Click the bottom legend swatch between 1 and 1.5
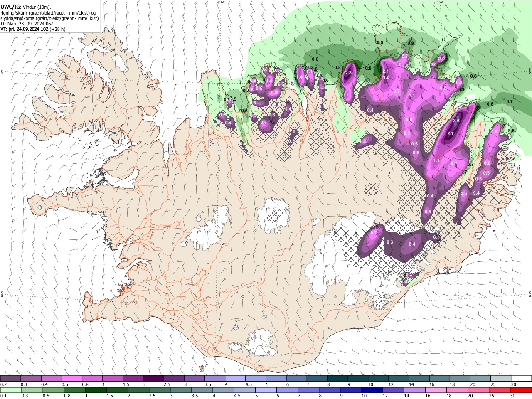 tap(96, 390)
